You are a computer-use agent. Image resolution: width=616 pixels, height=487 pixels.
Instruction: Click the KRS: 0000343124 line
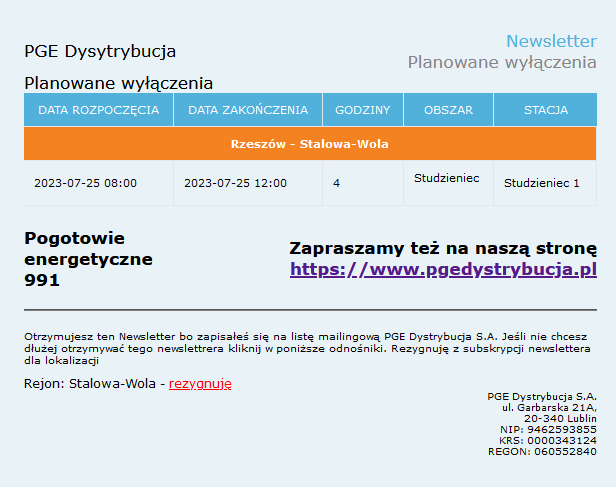548,440
